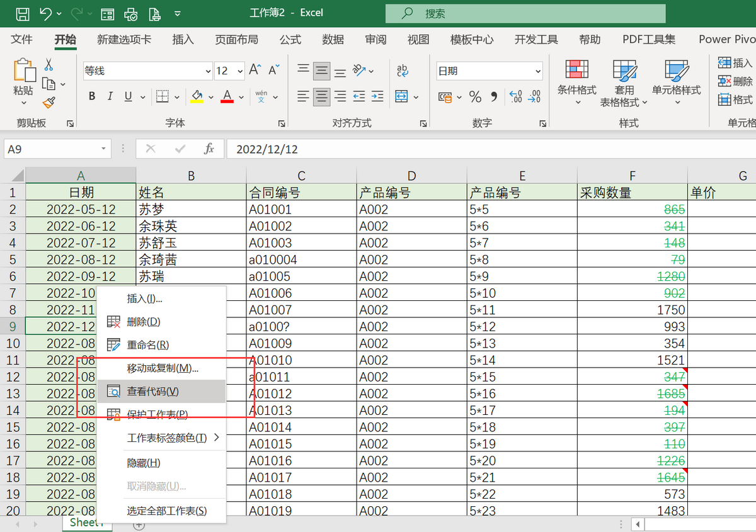Screen dimensions: 756x532
Task: Customize the Quick Access Toolbar dropdown
Action: pyautogui.click(x=177, y=13)
